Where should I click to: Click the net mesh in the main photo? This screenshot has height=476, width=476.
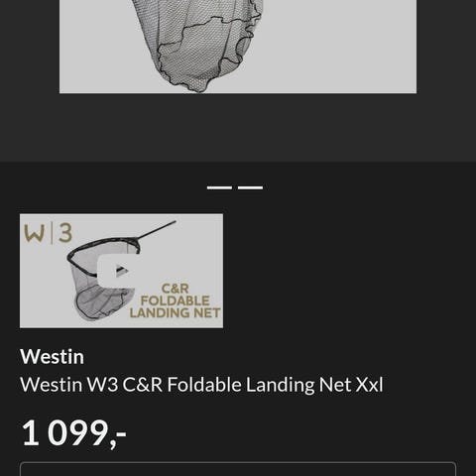[x=201, y=43]
